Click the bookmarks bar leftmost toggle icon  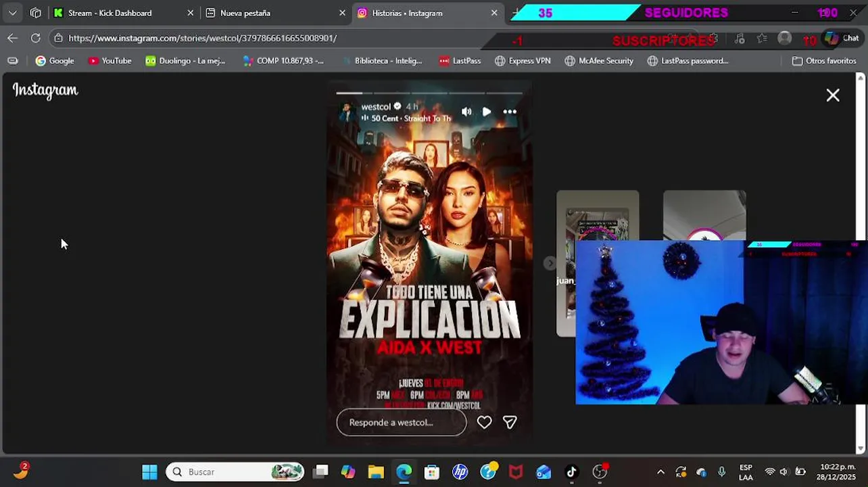click(x=12, y=61)
